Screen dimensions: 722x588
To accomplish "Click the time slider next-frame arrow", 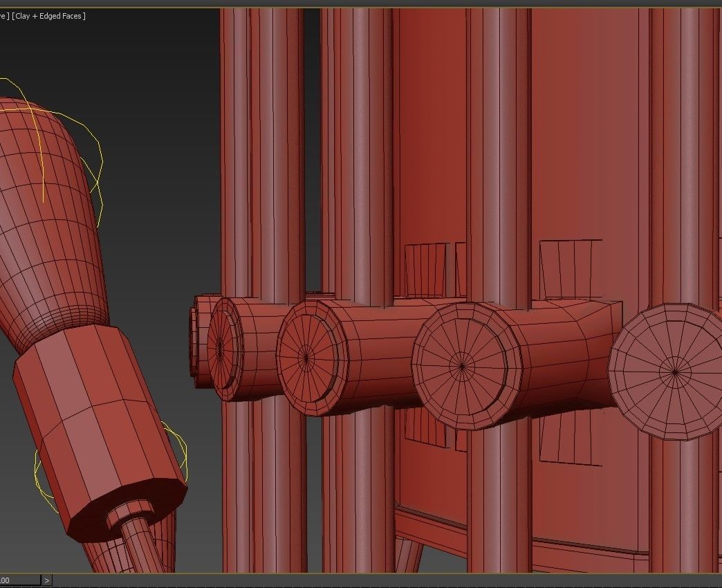I will point(46,580).
